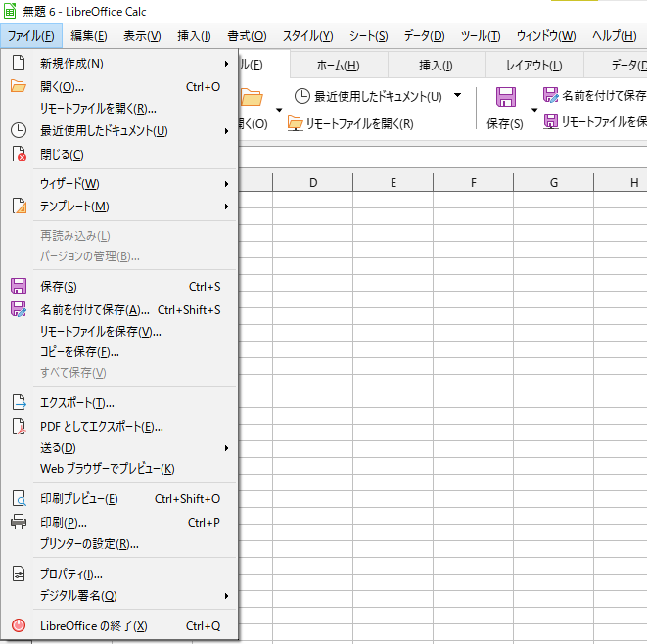The height and width of the screenshot is (644, 647).
Task: Click ribbon button リモートファイルを開く(R)
Action: tap(350, 123)
